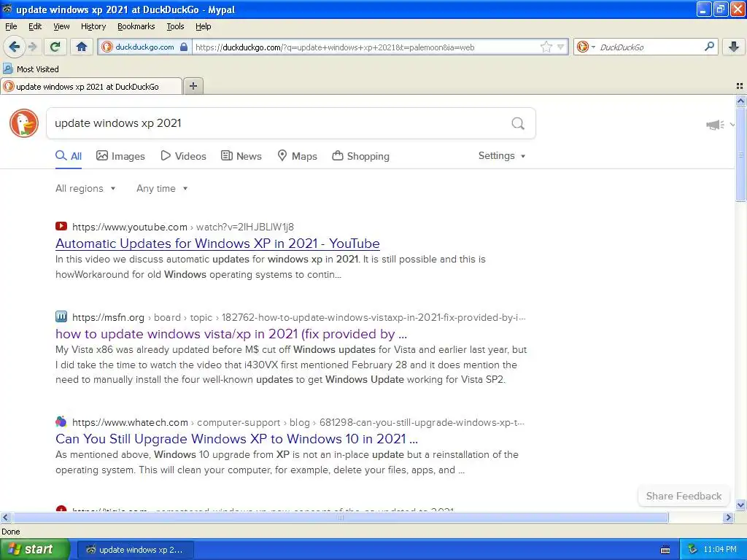Open Can You Still Upgrade Windows XP link
The image size is (747, 560).
(236, 438)
